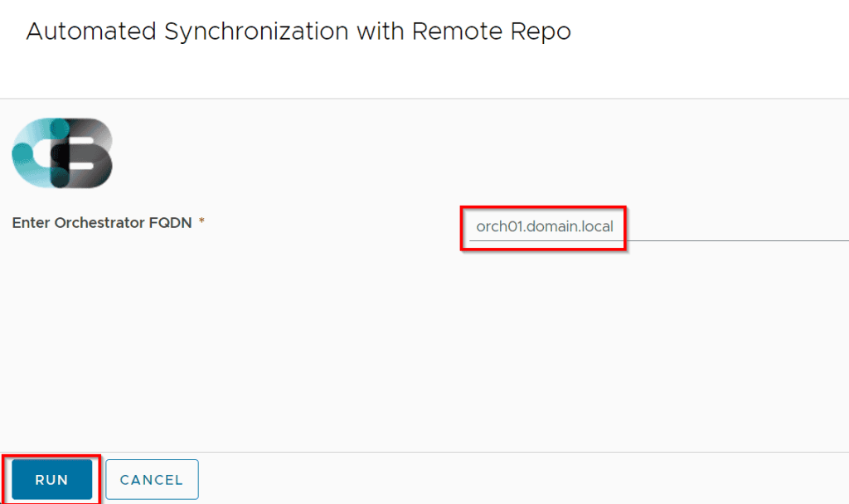Click the RUN button
This screenshot has width=849, height=504.
pyautogui.click(x=51, y=480)
